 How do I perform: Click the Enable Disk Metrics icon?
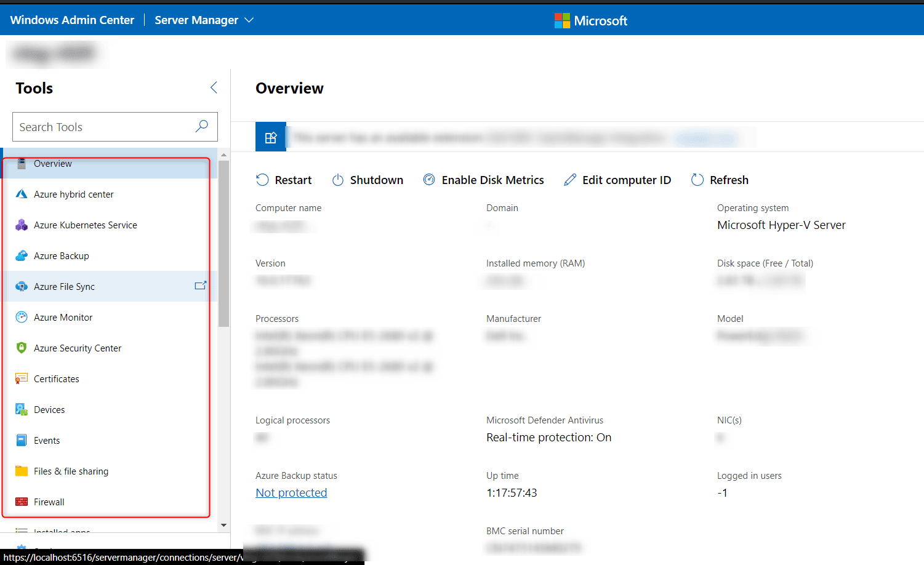point(429,180)
